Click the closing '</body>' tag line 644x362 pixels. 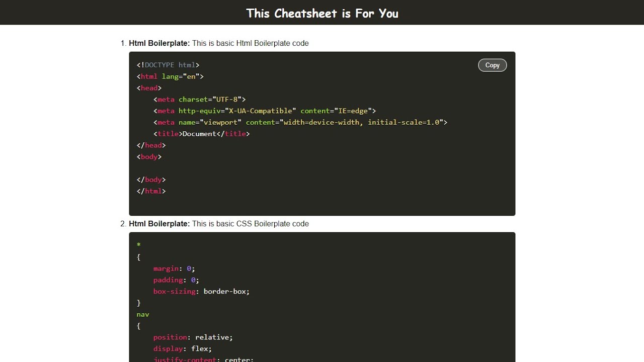point(151,179)
